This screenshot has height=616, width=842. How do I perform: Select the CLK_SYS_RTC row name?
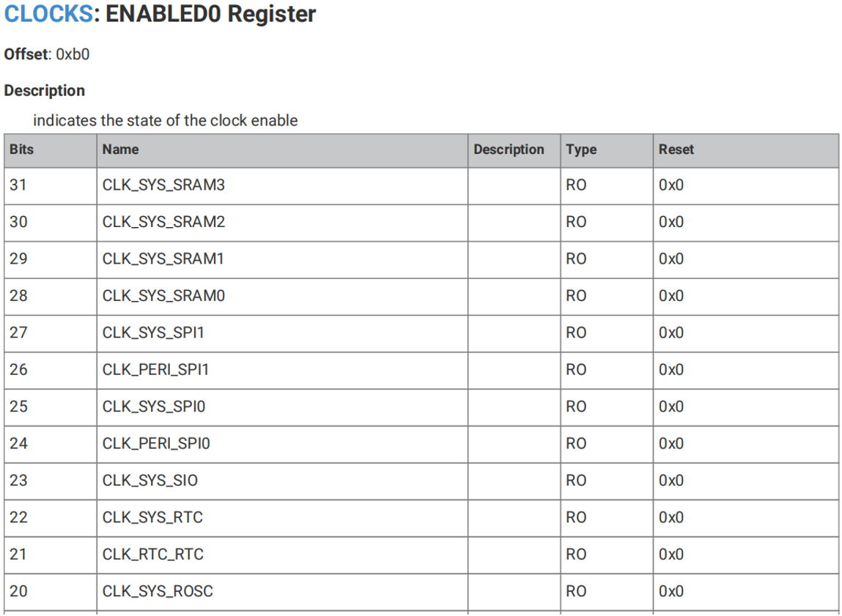coord(152,518)
